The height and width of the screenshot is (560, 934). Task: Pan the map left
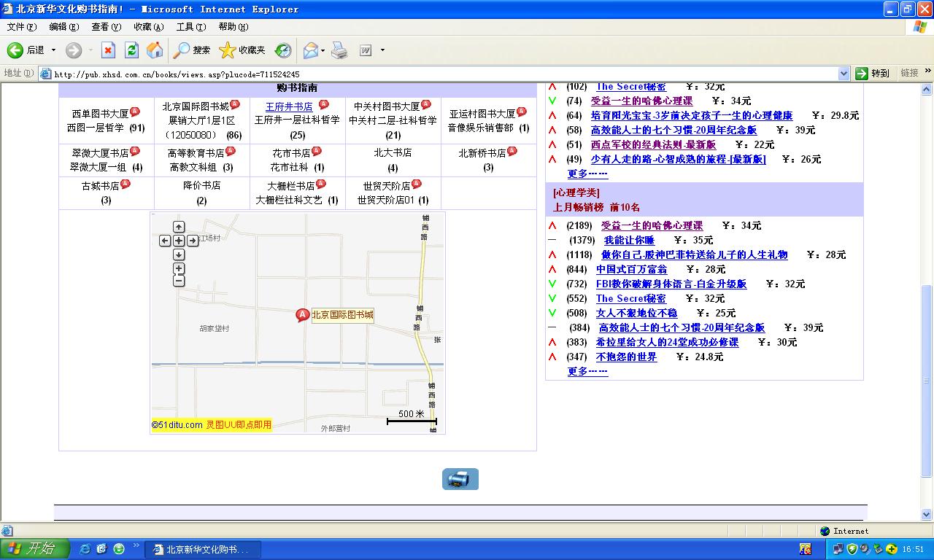pos(165,241)
